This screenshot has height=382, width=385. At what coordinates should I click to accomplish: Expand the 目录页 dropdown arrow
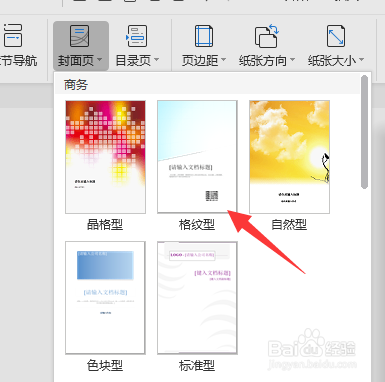[x=156, y=60]
